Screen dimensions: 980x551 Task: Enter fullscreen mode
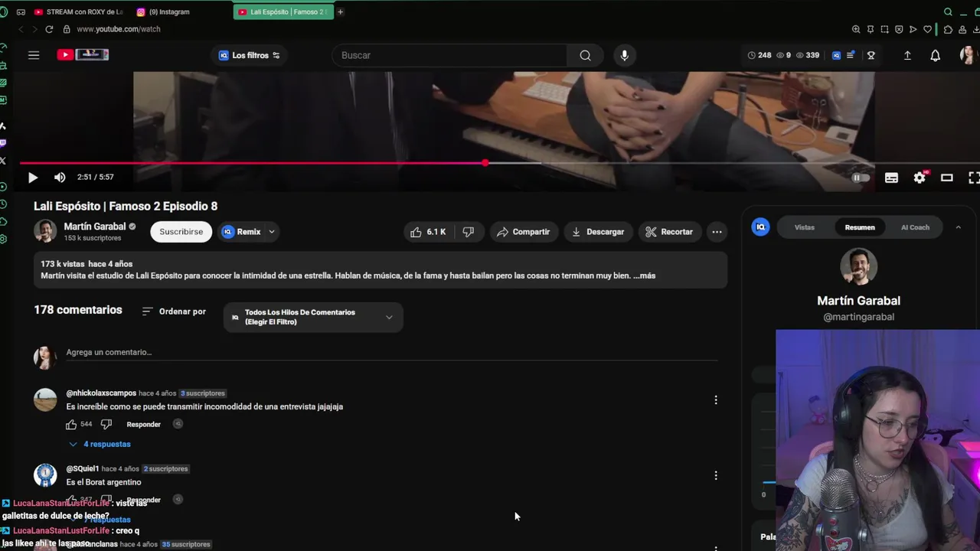coord(973,178)
